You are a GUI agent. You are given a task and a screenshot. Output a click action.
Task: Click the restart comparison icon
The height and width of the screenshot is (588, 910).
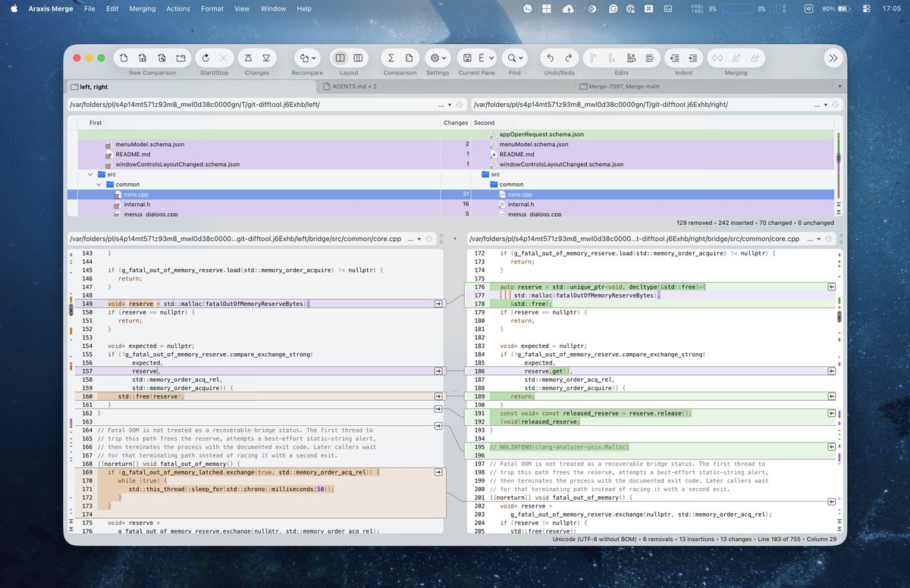point(205,58)
